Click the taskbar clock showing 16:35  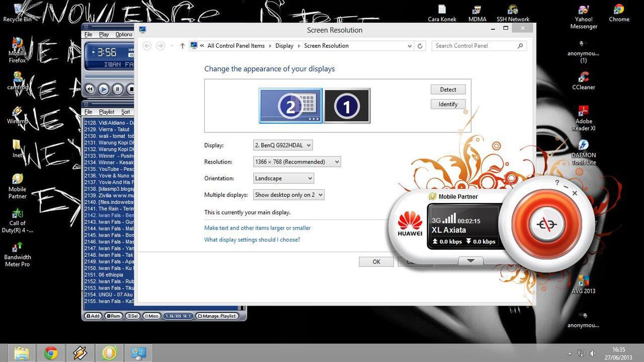tap(619, 353)
